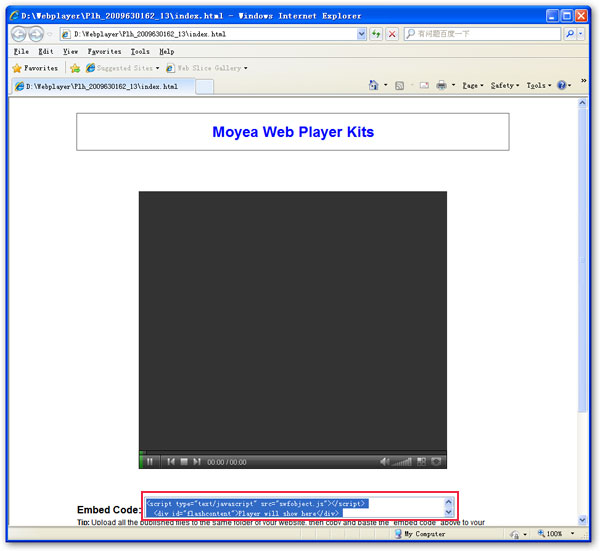
Task: Click the RSS feeds icon
Action: (x=399, y=85)
